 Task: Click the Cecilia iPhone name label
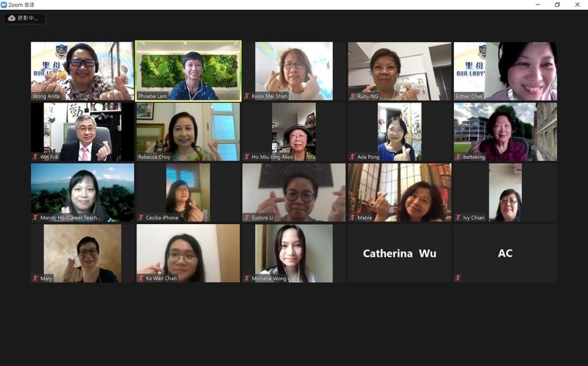[x=162, y=217]
